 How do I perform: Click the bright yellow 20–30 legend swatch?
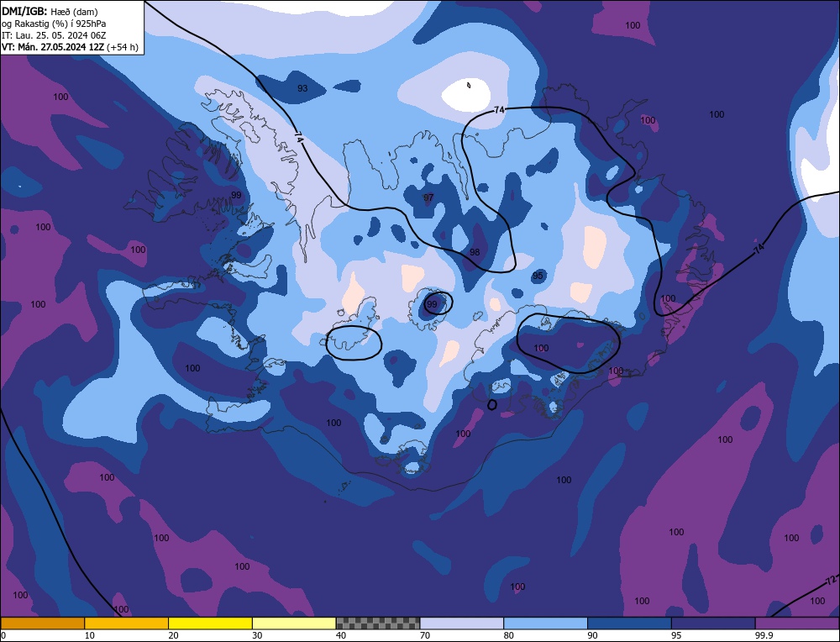(210, 623)
